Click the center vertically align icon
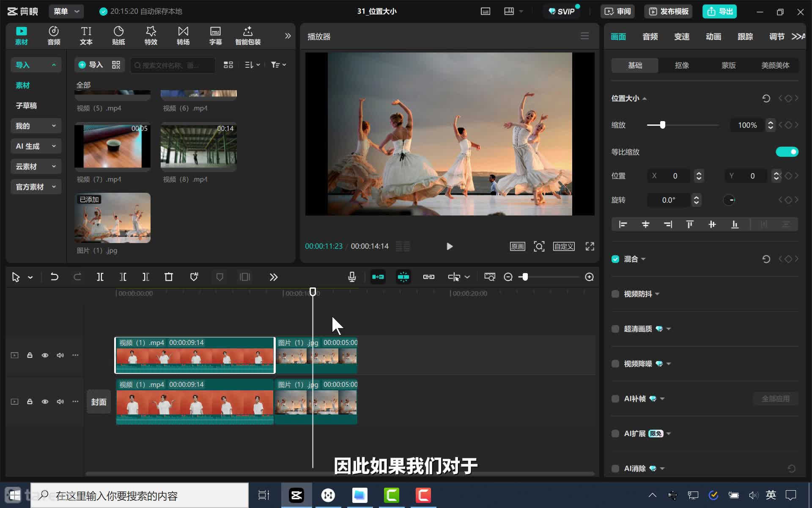This screenshot has width=812, height=508. [712, 224]
